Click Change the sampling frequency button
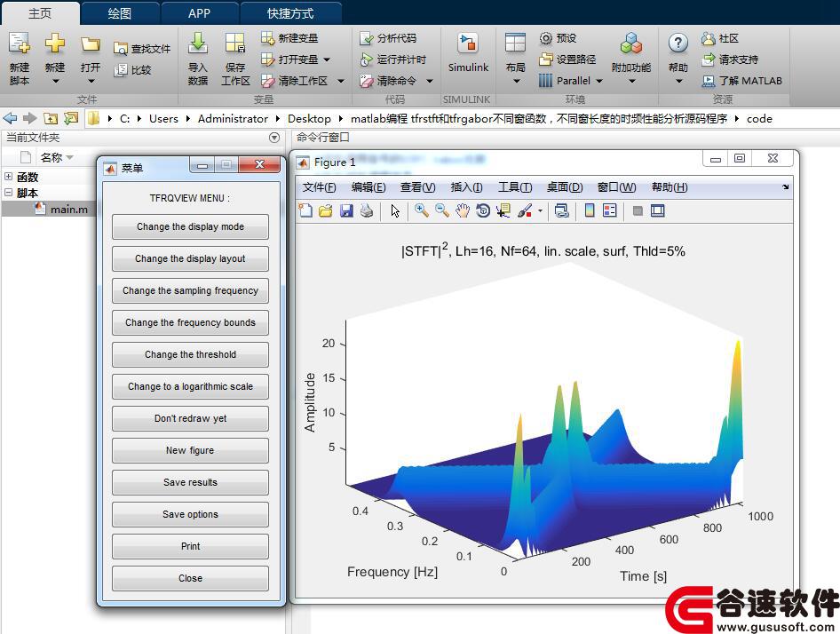The image size is (840, 634). pyautogui.click(x=190, y=290)
